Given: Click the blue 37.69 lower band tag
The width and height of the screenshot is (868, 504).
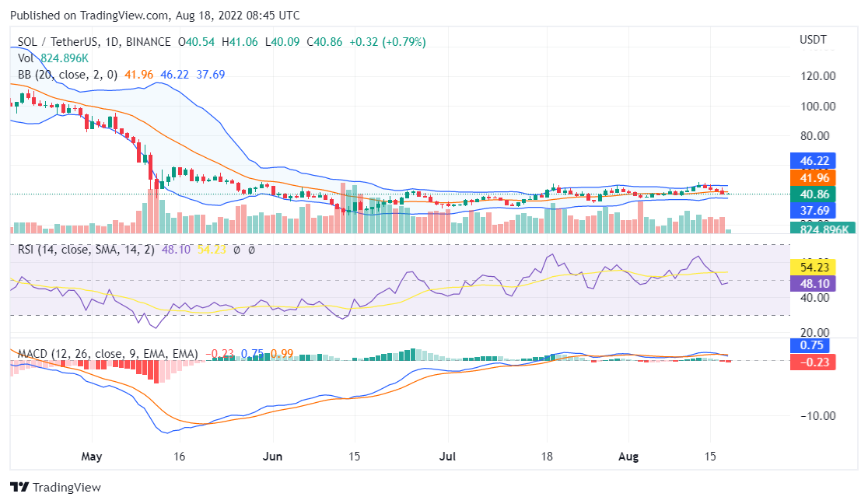Looking at the screenshot, I should [813, 211].
